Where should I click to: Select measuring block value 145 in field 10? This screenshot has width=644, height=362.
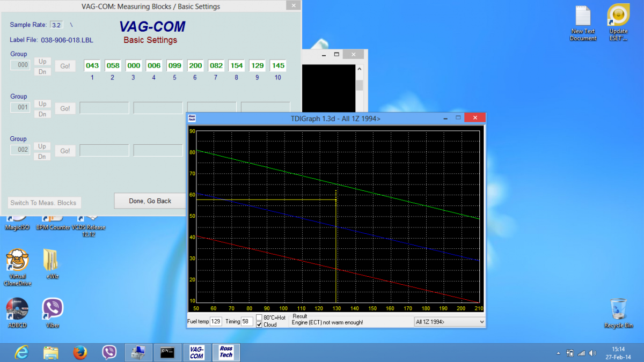pos(278,65)
